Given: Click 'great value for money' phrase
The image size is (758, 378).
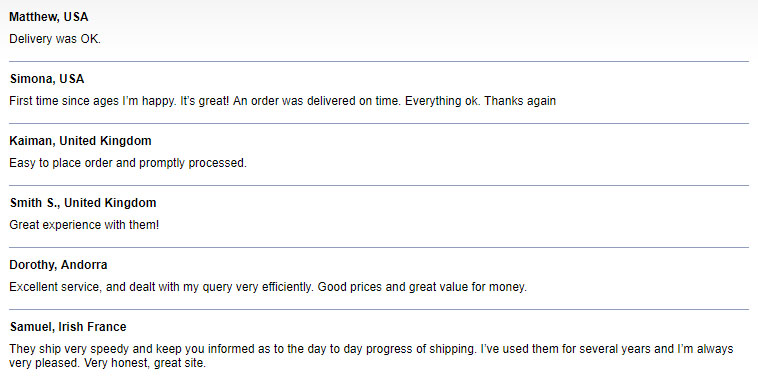Looking at the screenshot, I should tap(467, 287).
